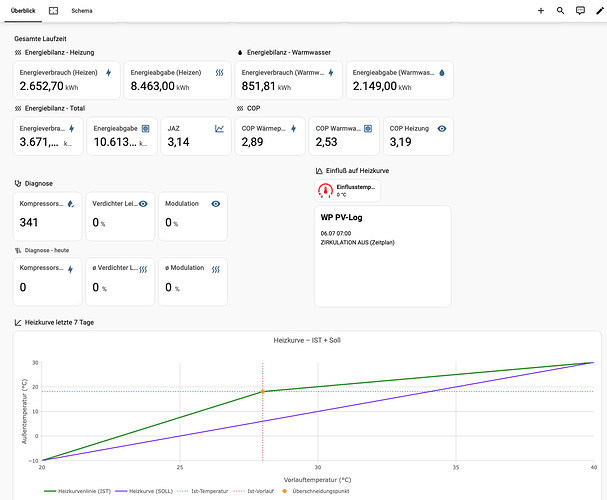Image resolution: width=607 pixels, height=500 pixels.
Task: Open search with the magnifier icon
Action: [x=560, y=11]
